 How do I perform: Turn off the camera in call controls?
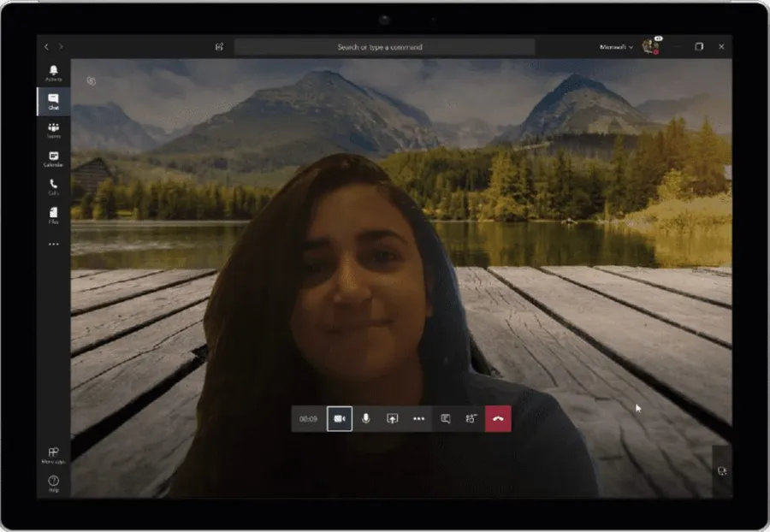[x=340, y=419]
